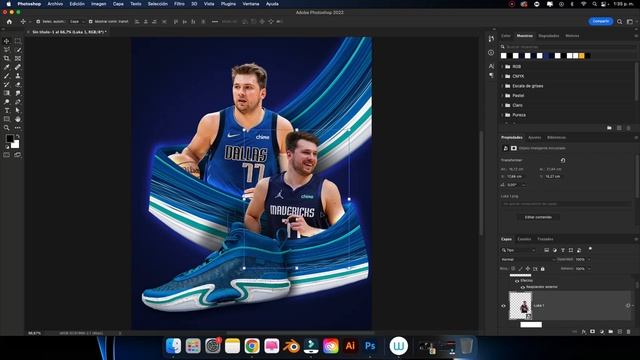This screenshot has width=640, height=360.
Task: Open the History panel icon in side strip
Action: (x=491, y=38)
